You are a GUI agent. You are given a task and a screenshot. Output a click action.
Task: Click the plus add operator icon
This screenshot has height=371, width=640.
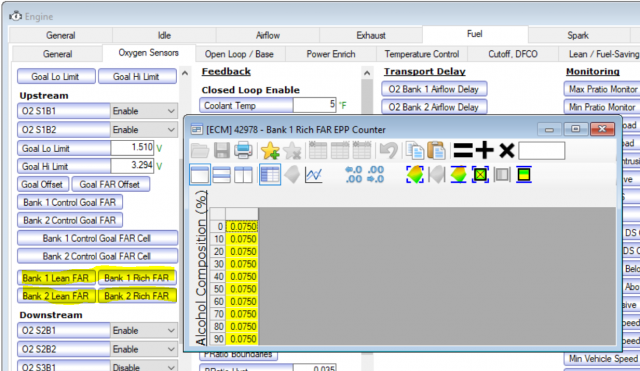click(484, 151)
